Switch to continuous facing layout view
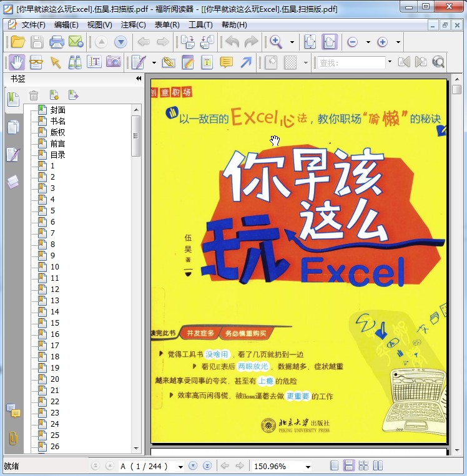 click(x=363, y=465)
